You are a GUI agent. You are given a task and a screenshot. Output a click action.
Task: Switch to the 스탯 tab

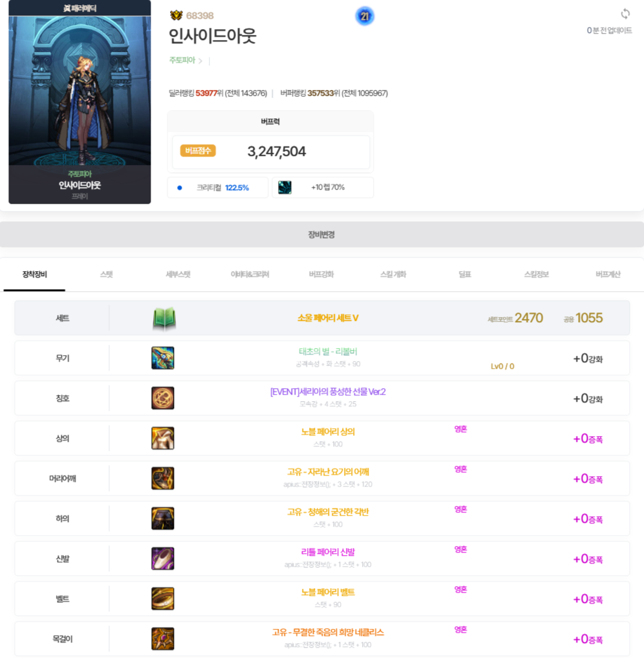point(106,274)
